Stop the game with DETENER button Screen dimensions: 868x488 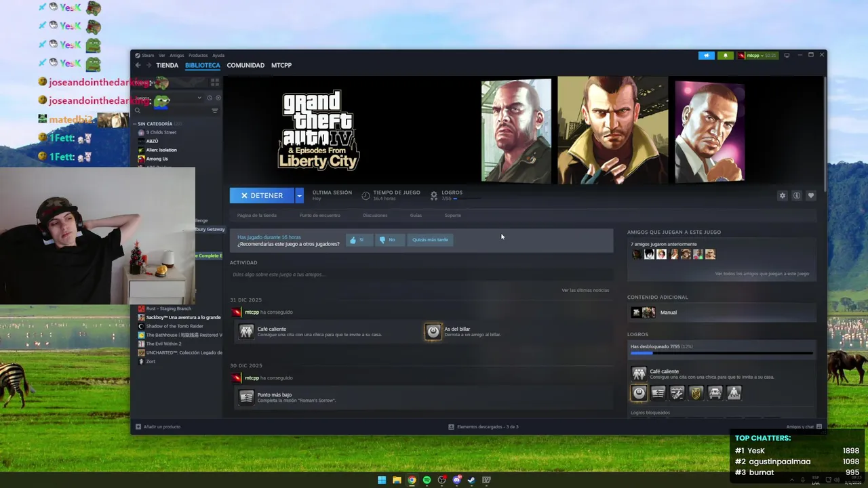click(262, 195)
